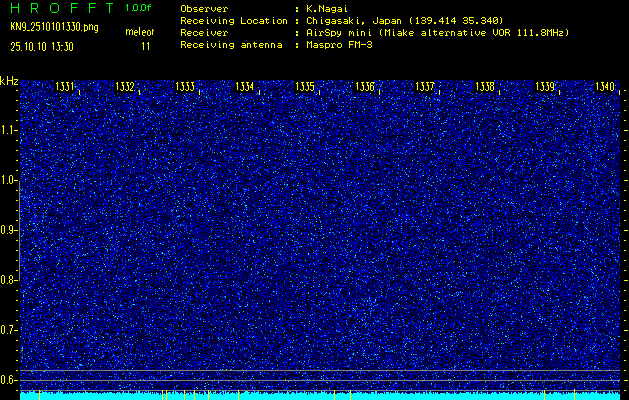The width and height of the screenshot is (629, 400).
Task: Select the 1335 time marker
Action: (x=305, y=88)
